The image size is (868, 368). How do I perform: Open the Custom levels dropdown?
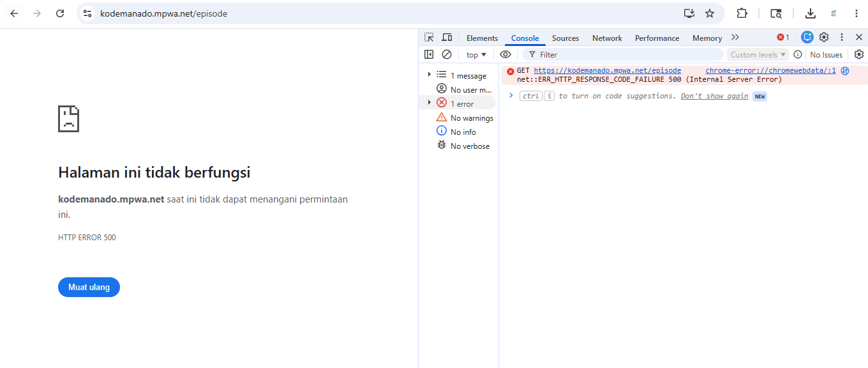pyautogui.click(x=758, y=55)
